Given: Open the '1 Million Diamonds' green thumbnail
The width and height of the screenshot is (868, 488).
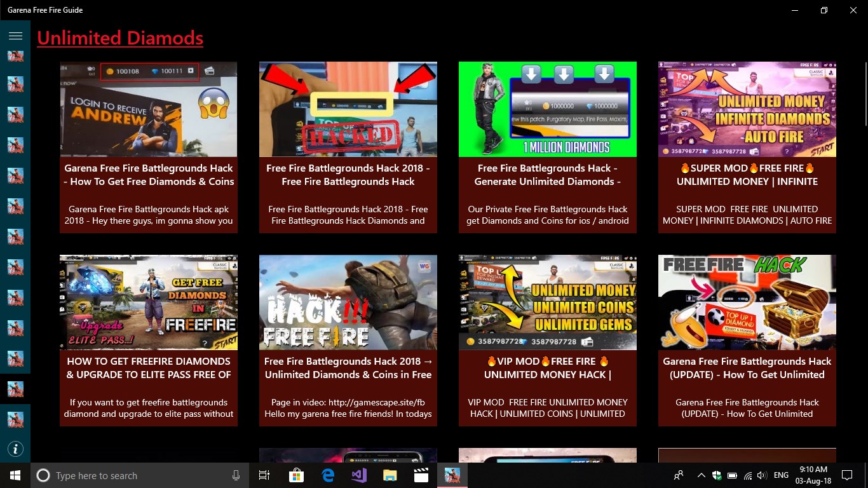Looking at the screenshot, I should [548, 109].
